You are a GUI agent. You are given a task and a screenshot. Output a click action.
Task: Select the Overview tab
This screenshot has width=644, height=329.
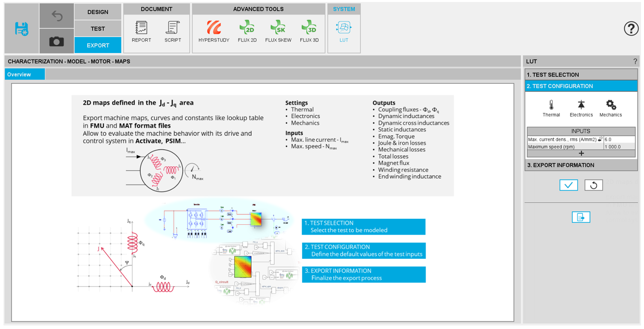pos(25,75)
